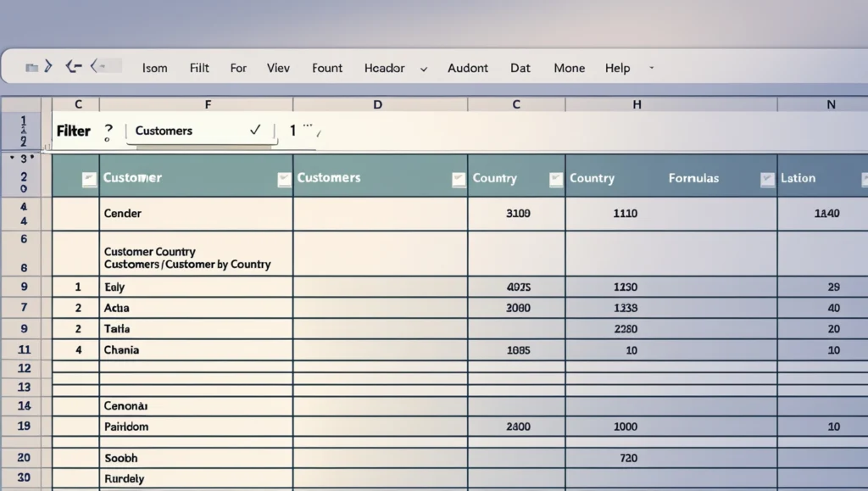Click the filter icon left of Customers header
The width and height of the screenshot is (868, 491).
point(284,179)
